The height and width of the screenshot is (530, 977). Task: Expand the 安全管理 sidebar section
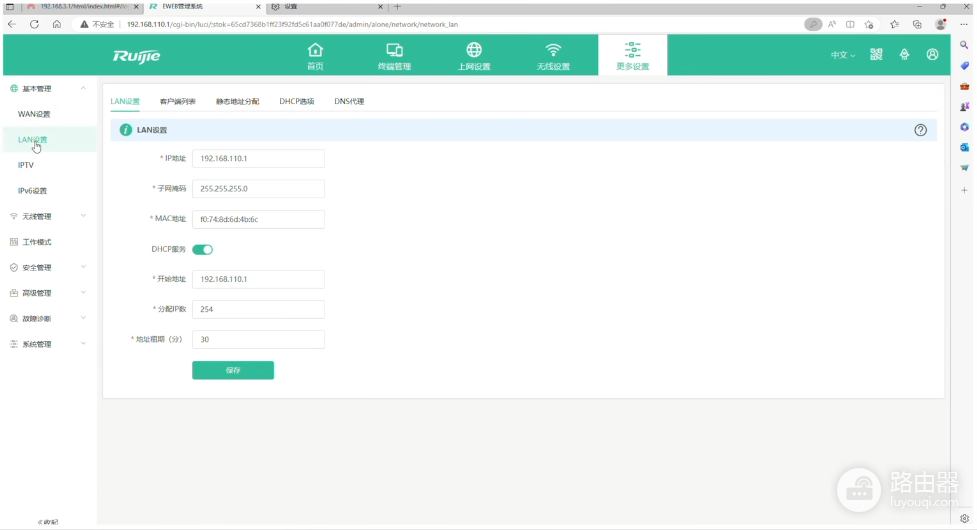click(x=48, y=267)
